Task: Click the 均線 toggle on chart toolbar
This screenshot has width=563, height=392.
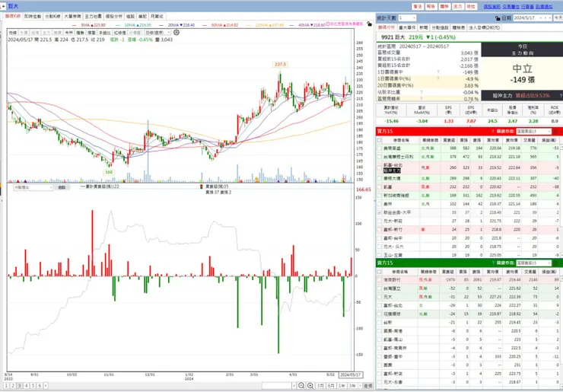Action: [13, 32]
